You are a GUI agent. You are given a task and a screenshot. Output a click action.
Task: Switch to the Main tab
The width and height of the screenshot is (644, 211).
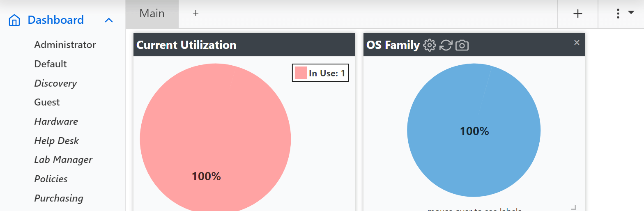click(152, 13)
